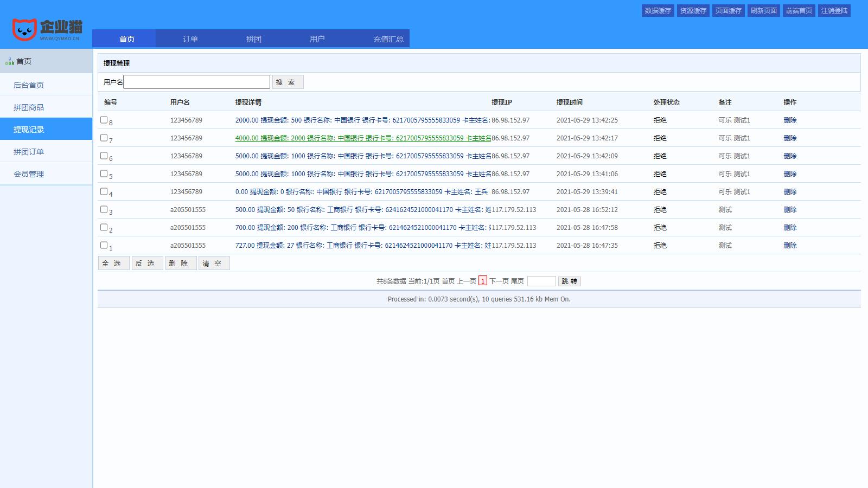868x488 pixels.
Task: Focus the 用户名 search input field
Action: point(196,82)
